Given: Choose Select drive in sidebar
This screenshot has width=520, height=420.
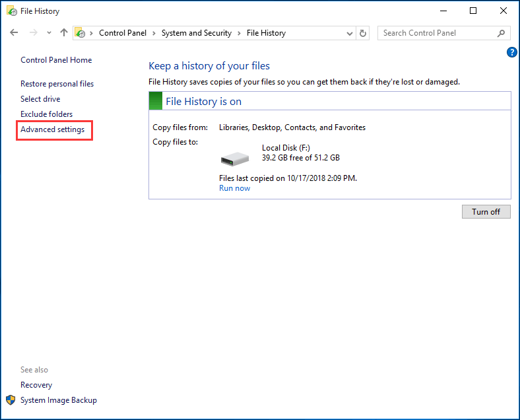Looking at the screenshot, I should (x=40, y=99).
